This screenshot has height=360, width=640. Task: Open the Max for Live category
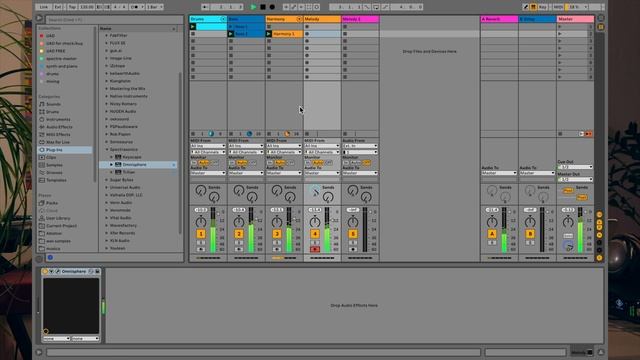[x=58, y=142]
